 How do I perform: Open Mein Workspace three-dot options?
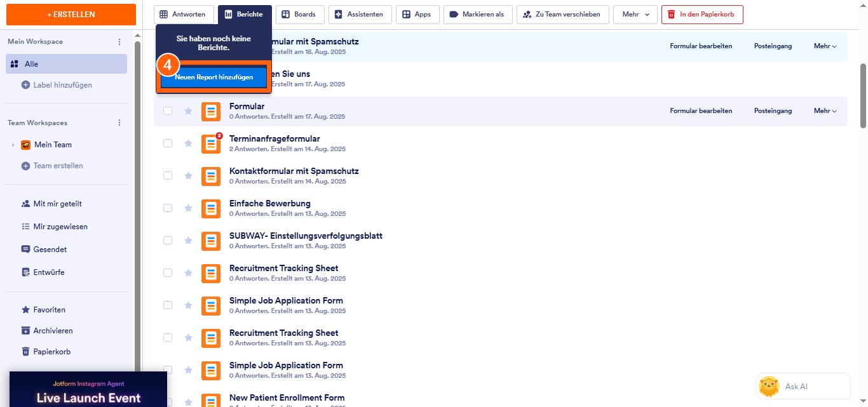tap(119, 42)
